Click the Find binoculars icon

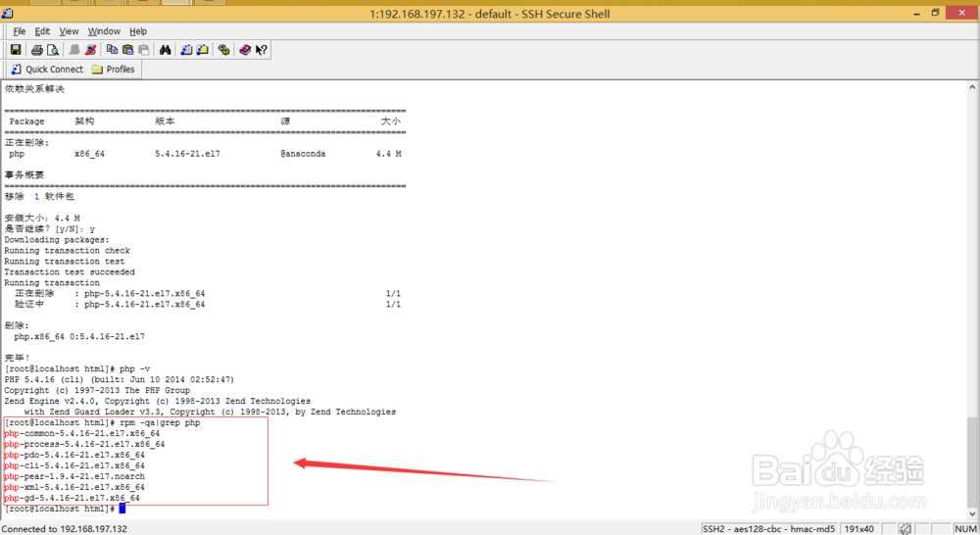pos(165,50)
